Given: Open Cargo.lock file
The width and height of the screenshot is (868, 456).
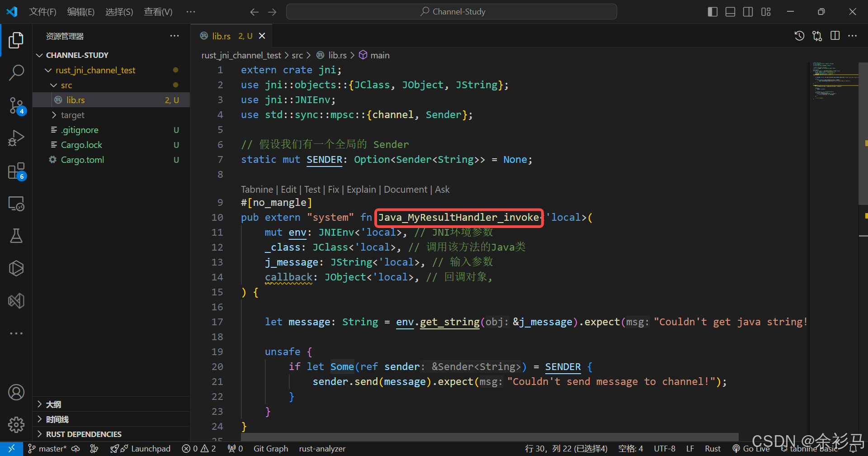Looking at the screenshot, I should click(x=111, y=145).
